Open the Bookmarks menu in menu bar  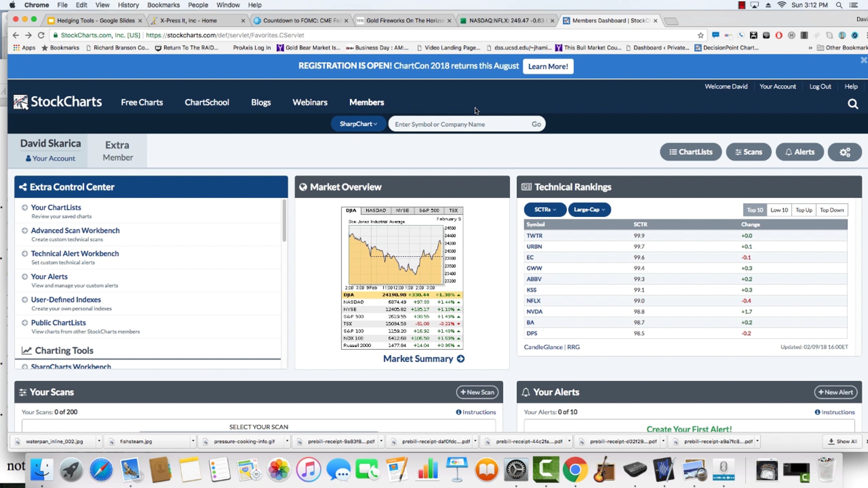tap(163, 5)
